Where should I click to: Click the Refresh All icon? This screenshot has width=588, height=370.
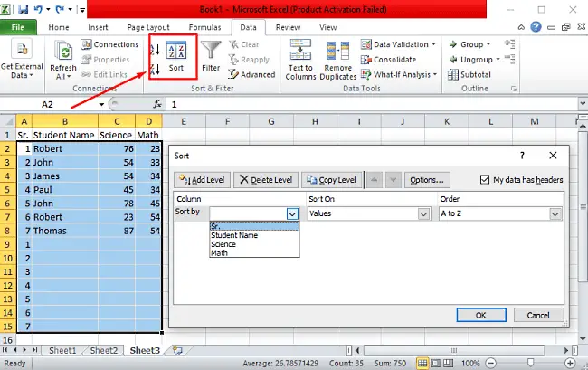[x=63, y=60]
